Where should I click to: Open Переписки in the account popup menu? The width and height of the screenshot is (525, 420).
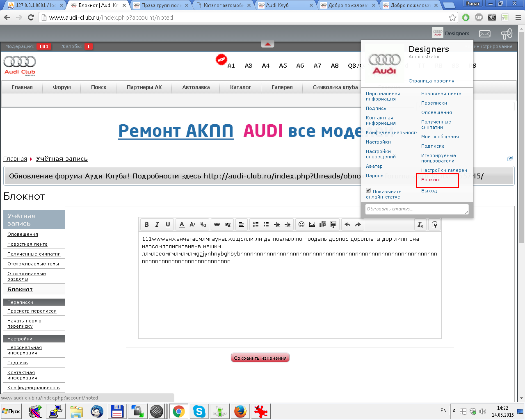coord(434,103)
